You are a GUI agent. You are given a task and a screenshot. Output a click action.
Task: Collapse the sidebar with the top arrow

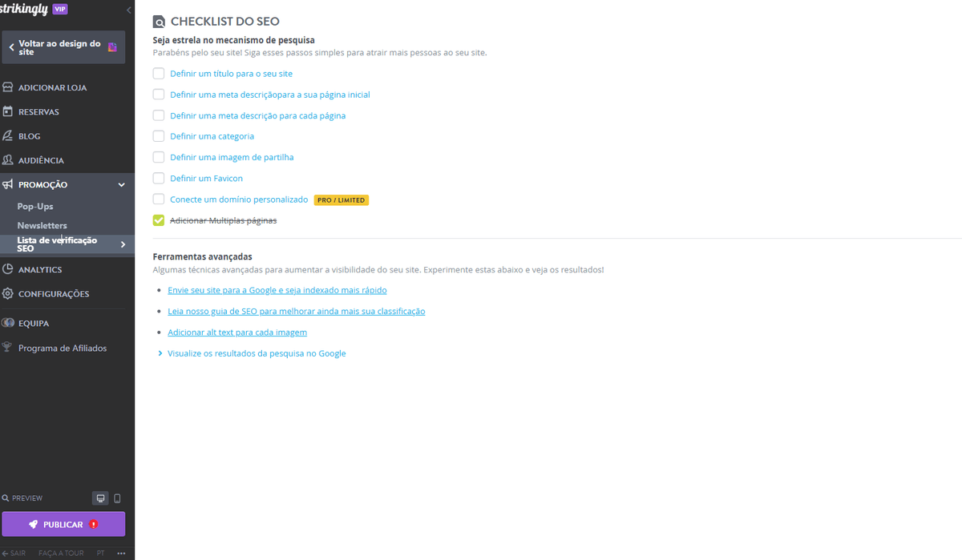coord(128,10)
